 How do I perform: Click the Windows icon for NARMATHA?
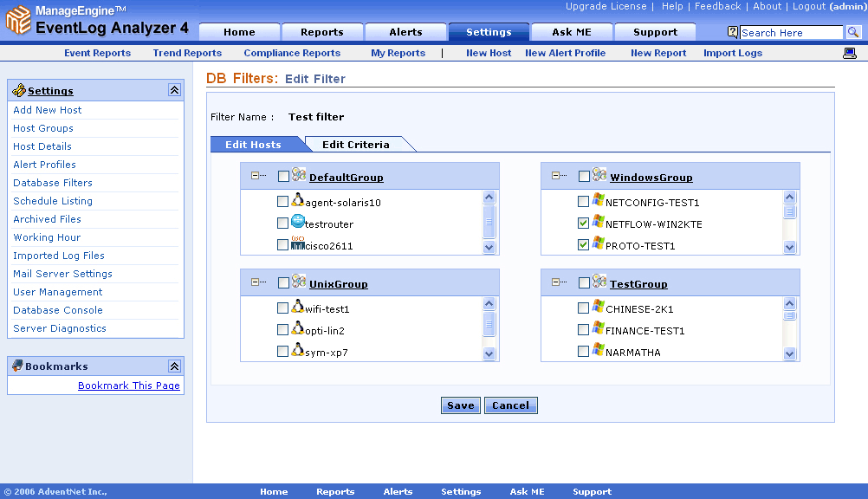click(x=598, y=349)
